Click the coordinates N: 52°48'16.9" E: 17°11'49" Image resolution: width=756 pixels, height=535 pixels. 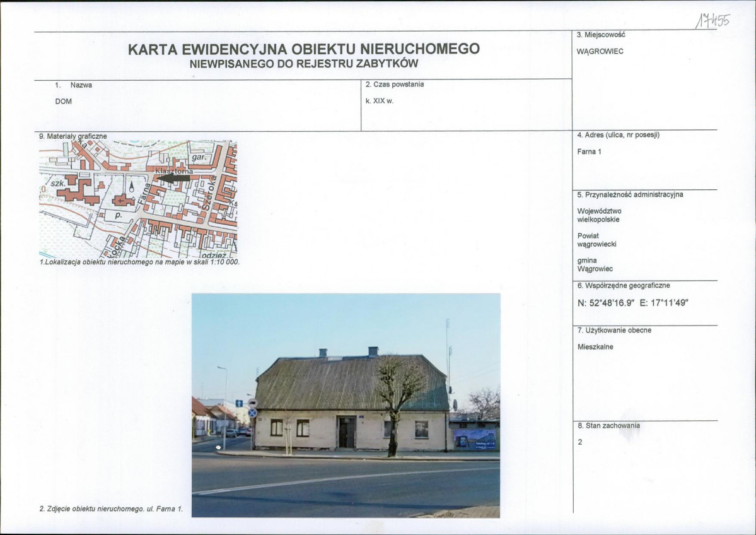click(632, 303)
